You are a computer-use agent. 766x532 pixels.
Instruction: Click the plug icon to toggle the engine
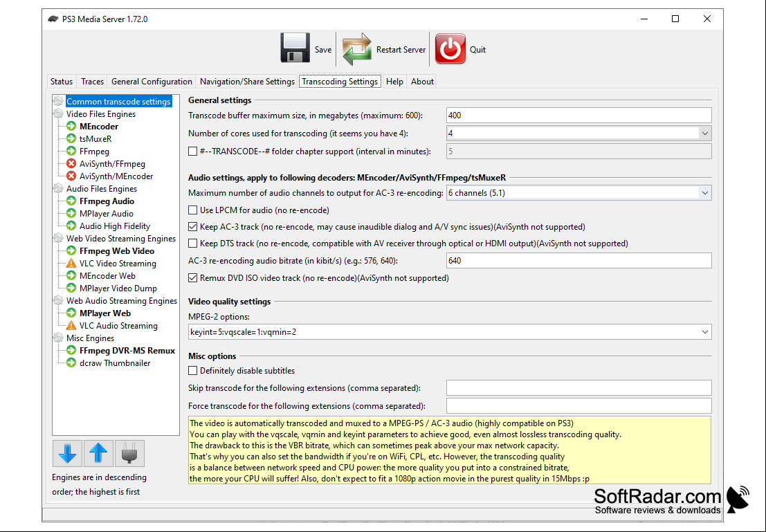(129, 453)
